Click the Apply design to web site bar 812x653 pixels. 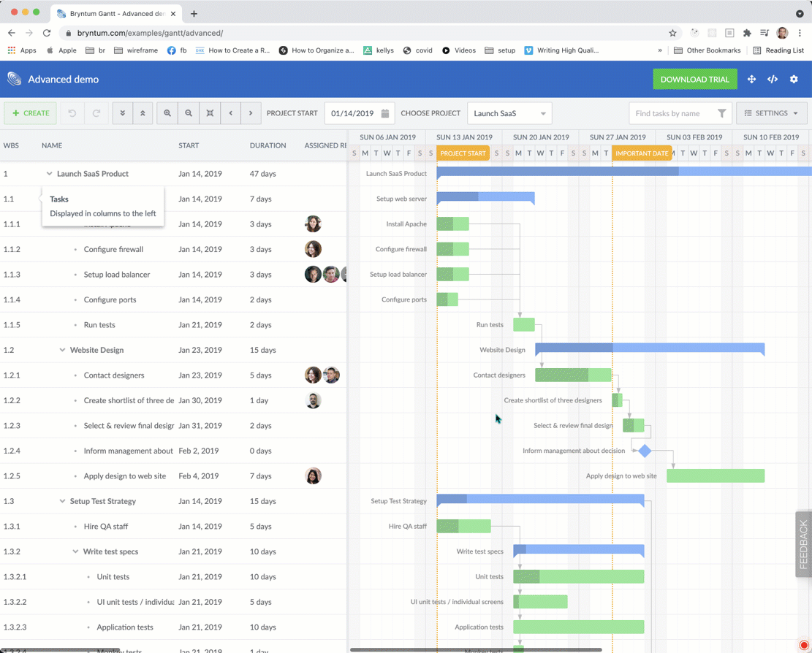(x=716, y=476)
